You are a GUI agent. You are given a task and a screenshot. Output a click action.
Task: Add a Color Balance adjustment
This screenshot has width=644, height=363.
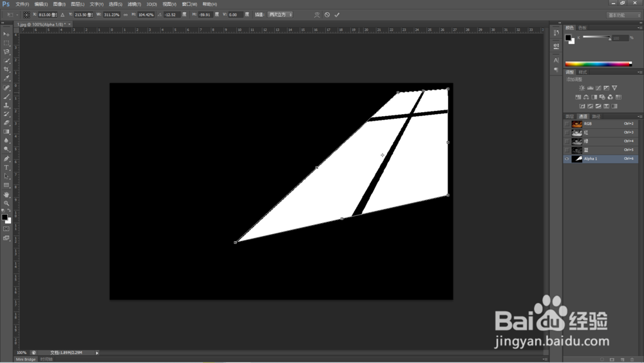[x=586, y=97]
